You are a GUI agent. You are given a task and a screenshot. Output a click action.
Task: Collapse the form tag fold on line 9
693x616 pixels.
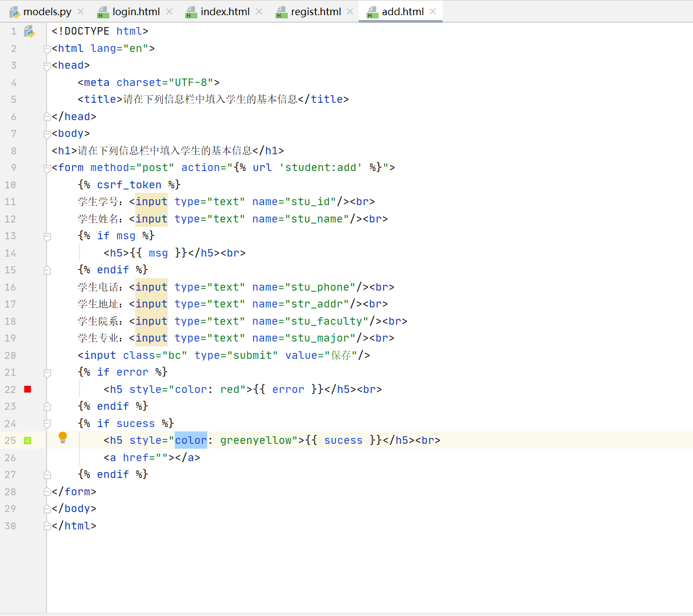click(47, 168)
